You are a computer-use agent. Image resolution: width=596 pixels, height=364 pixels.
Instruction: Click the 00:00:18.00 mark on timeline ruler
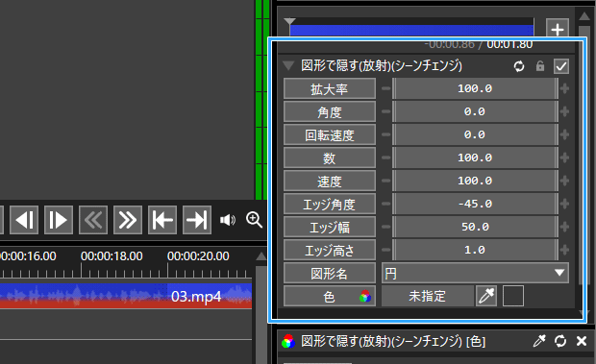coord(112,256)
